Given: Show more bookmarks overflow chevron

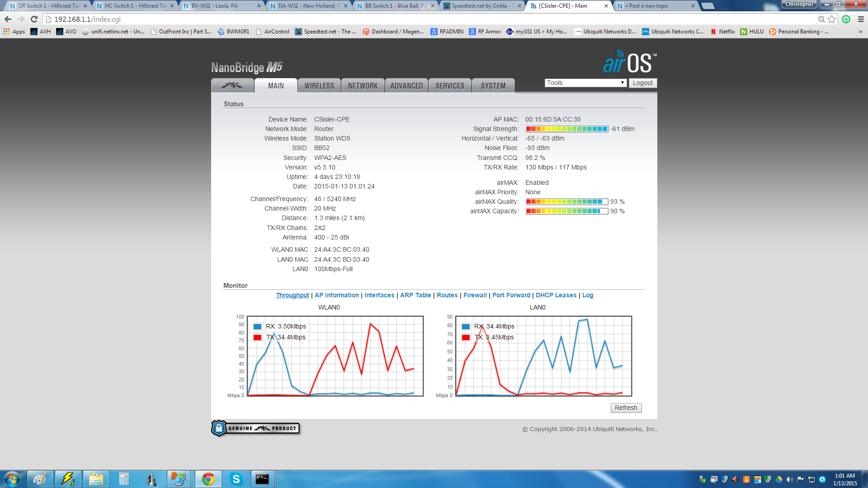Looking at the screenshot, I should tap(860, 32).
